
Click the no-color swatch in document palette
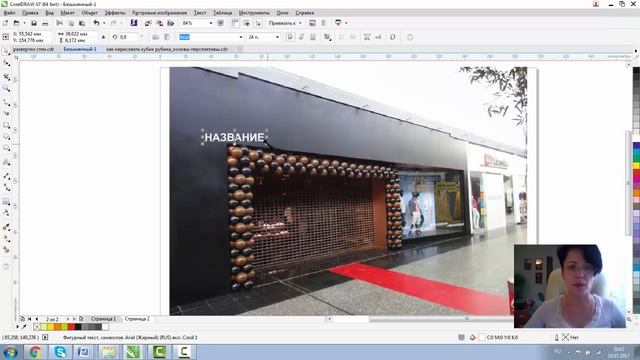(37, 327)
